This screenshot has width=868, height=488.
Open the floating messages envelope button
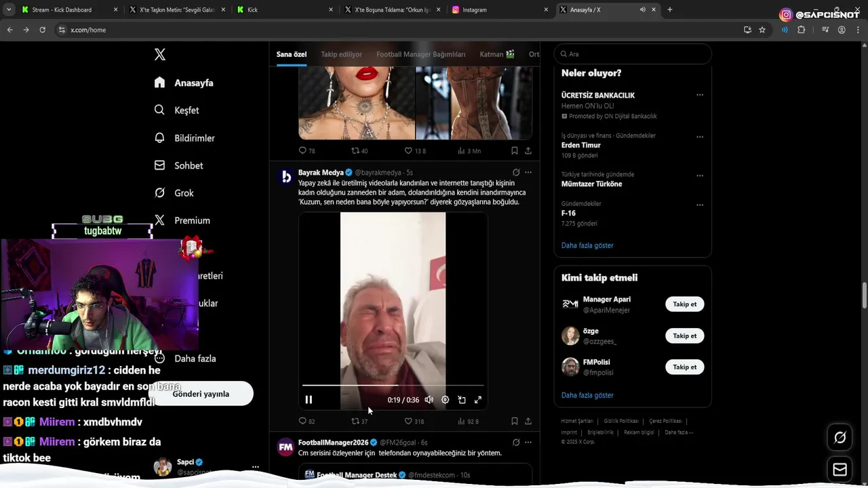click(x=840, y=469)
